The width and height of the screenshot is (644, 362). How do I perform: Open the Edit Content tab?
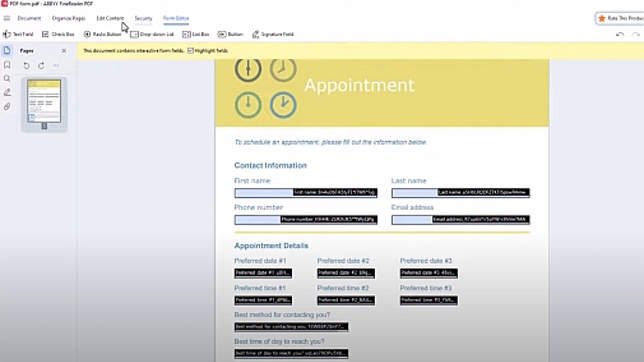(110, 18)
